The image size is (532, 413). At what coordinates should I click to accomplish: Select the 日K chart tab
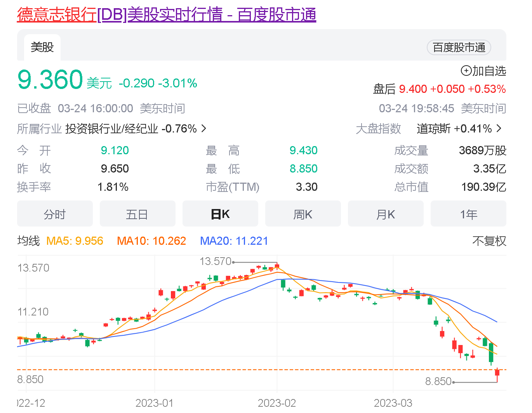point(220,214)
